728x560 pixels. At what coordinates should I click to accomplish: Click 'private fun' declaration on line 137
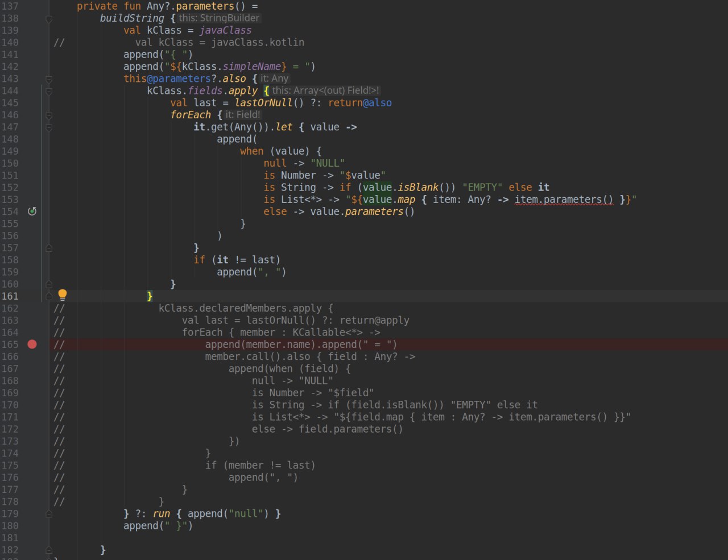[x=109, y=6]
